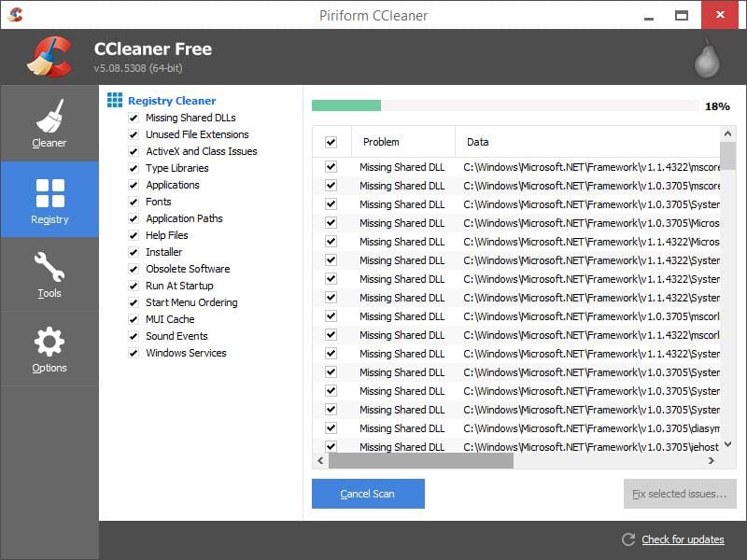Toggle Type Libraries checkbox

tap(134, 168)
